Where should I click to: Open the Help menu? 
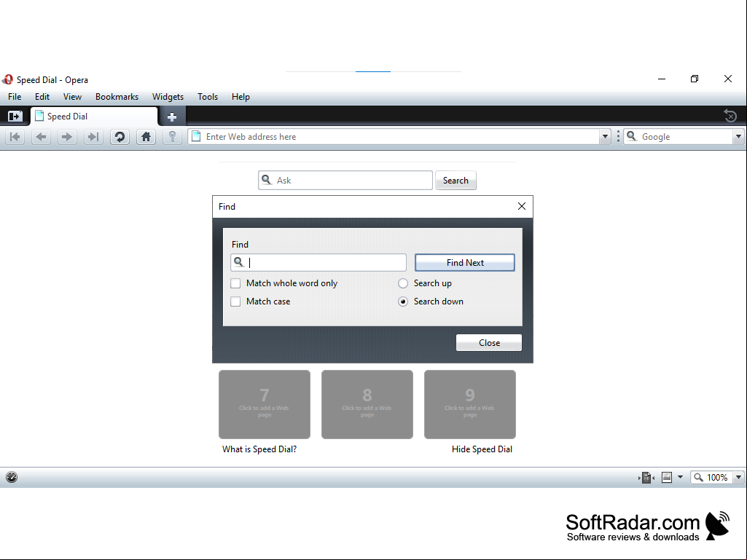point(240,97)
